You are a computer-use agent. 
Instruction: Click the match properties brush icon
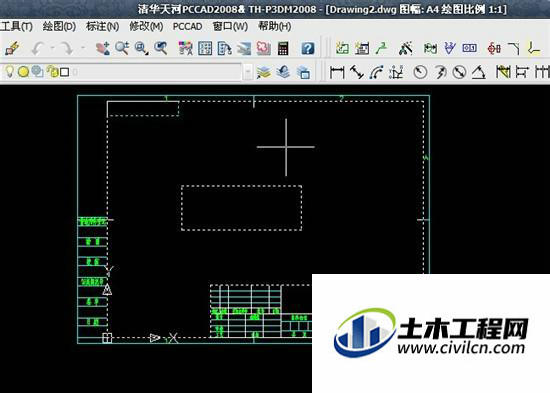coord(12,48)
